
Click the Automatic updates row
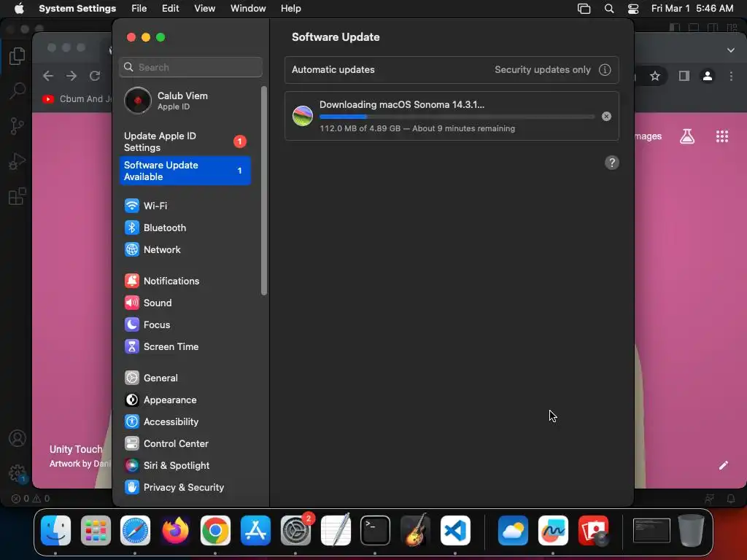(452, 69)
